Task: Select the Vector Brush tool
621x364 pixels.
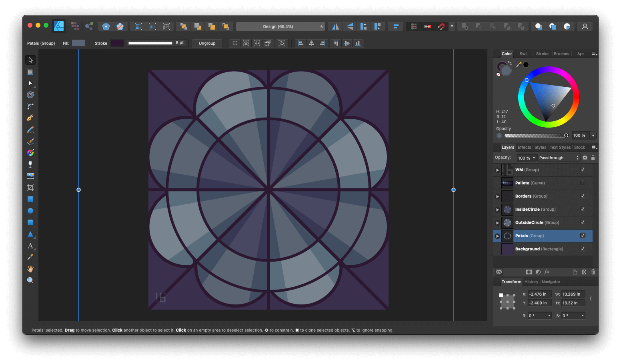Action: tap(30, 141)
